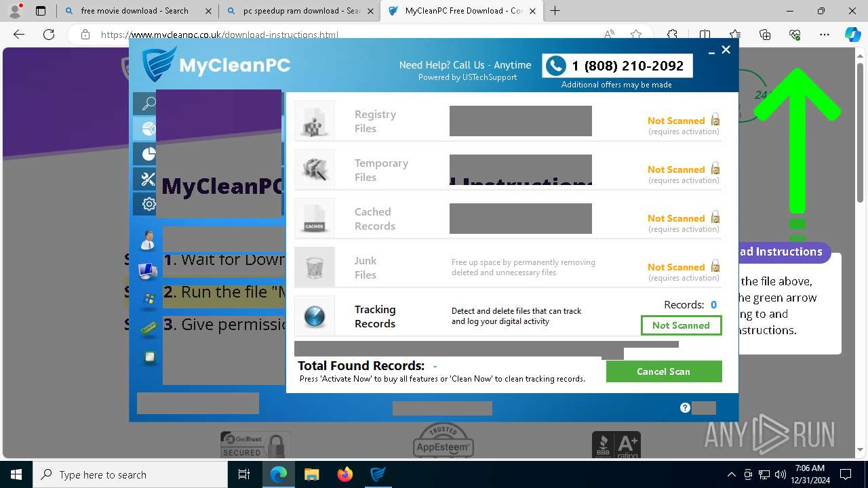Click the processor chip icon in sidebar
This screenshot has width=868, height=488.
[149, 357]
